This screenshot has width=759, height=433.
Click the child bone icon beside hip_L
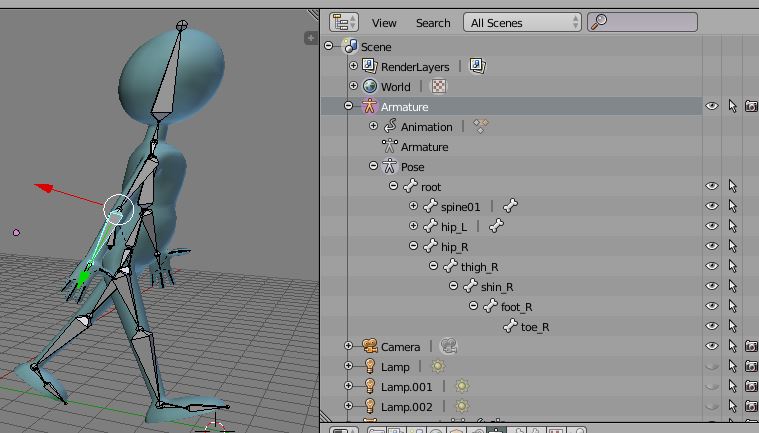pyautogui.click(x=496, y=226)
